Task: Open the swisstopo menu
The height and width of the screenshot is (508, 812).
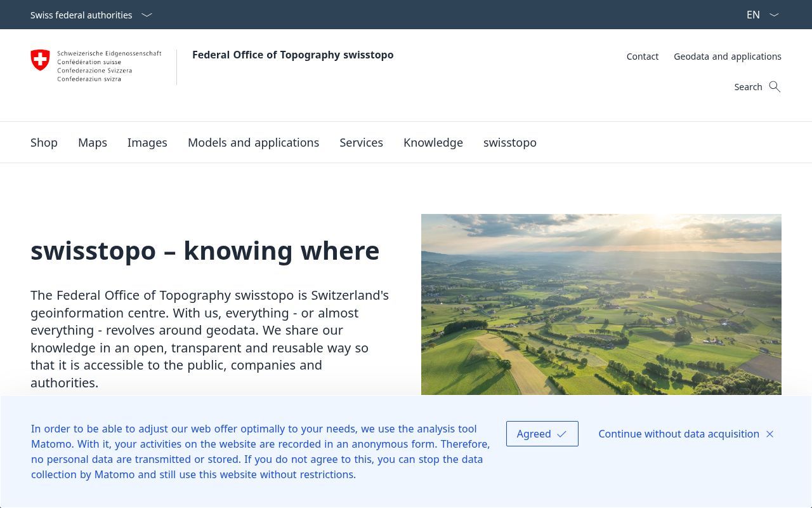Action: coord(510,142)
